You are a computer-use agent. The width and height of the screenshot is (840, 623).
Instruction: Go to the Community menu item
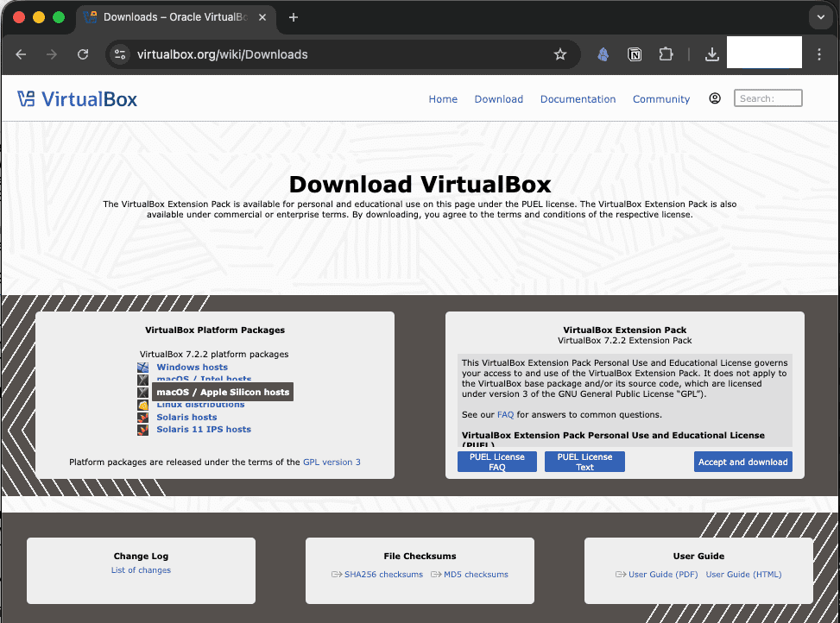tap(660, 99)
